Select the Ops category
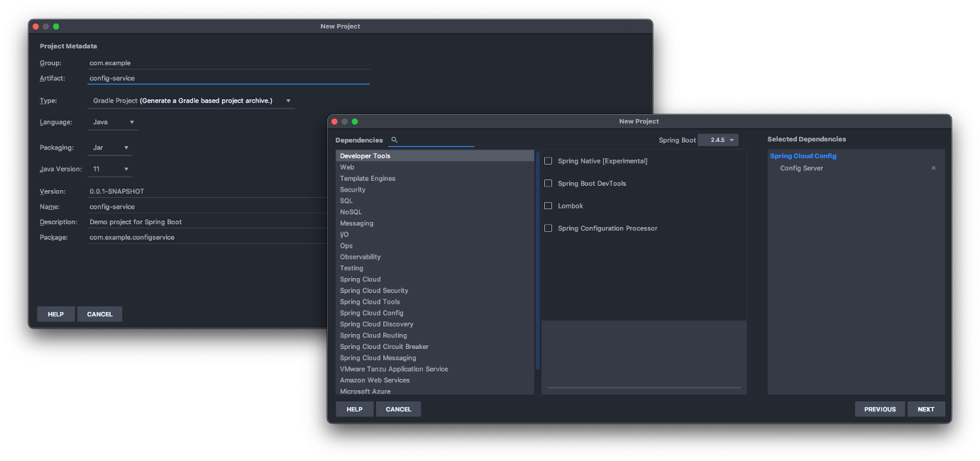This screenshot has height=461, width=980. click(435, 245)
